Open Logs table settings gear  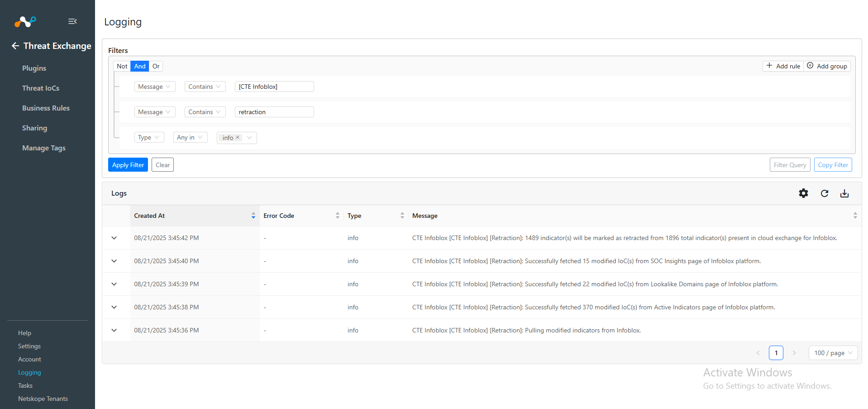coord(803,193)
